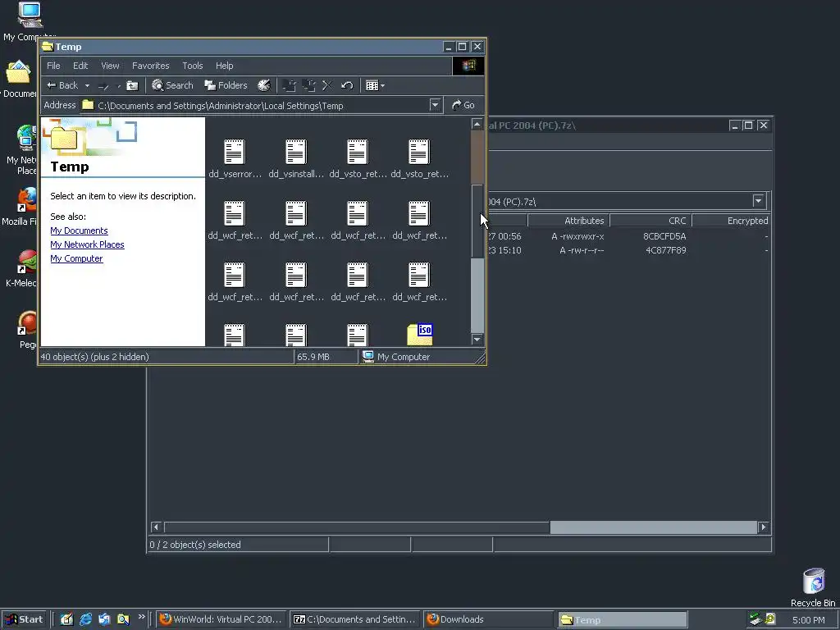
Task: Open the My Network Places link
Action: [x=87, y=244]
